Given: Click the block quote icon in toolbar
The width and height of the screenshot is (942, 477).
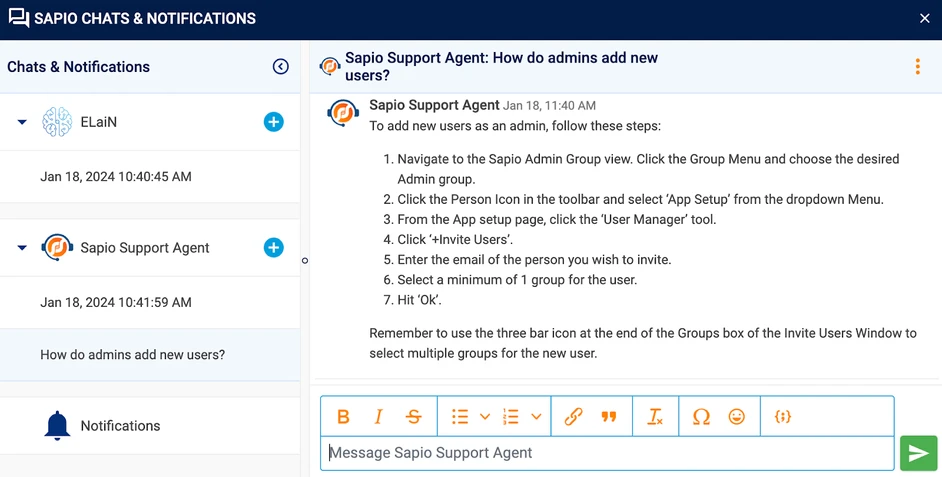Looking at the screenshot, I should point(608,417).
